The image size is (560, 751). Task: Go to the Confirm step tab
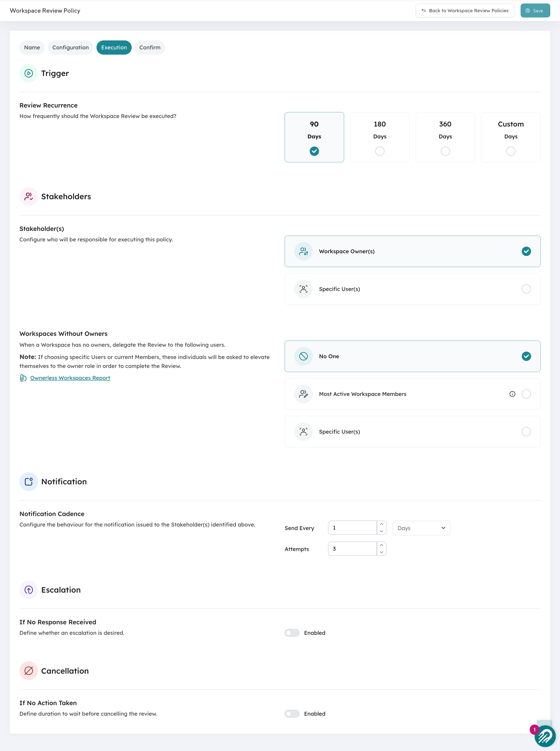click(150, 47)
